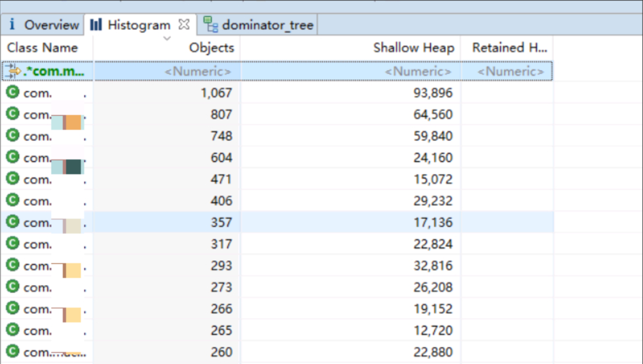The image size is (643, 364).
Task: Click shallow heap value 15,072
Action: [433, 180]
